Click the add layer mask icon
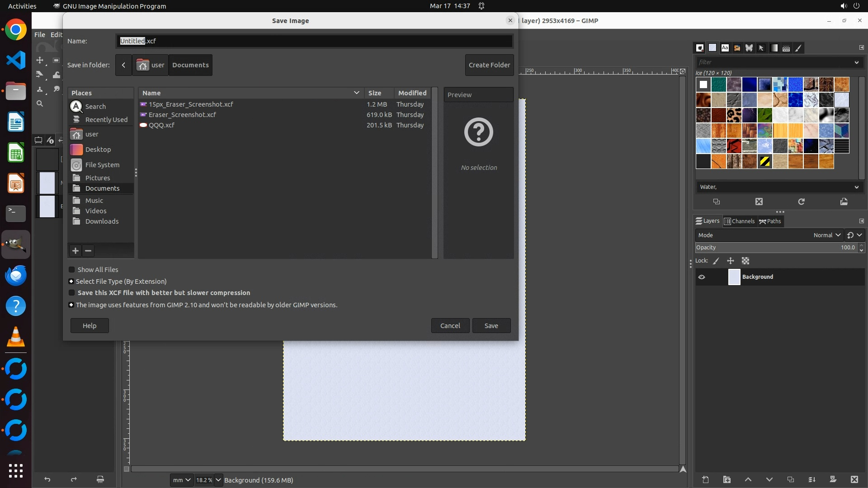868x488 pixels. click(x=833, y=479)
